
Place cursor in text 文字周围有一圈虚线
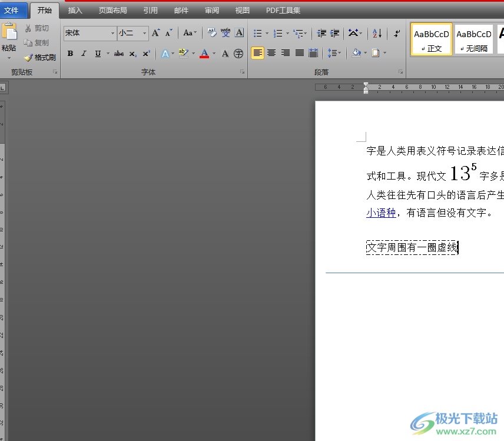412,247
